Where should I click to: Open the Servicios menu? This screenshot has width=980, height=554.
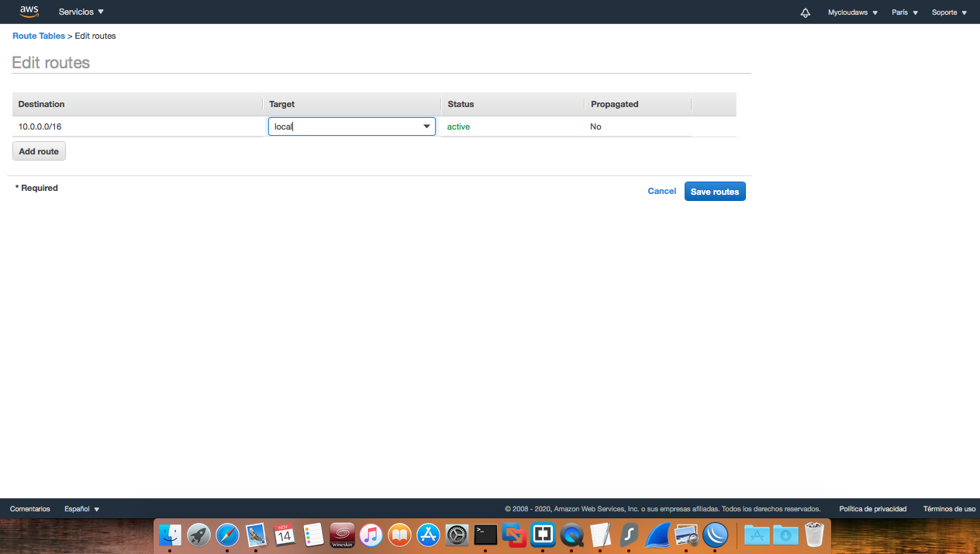click(x=81, y=12)
